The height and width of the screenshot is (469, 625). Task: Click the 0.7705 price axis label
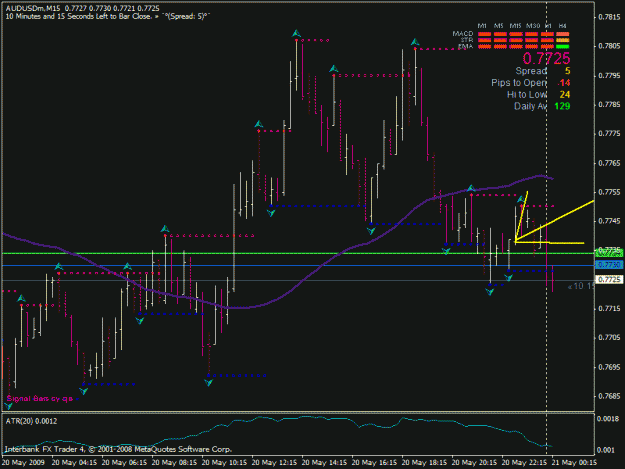[609, 338]
